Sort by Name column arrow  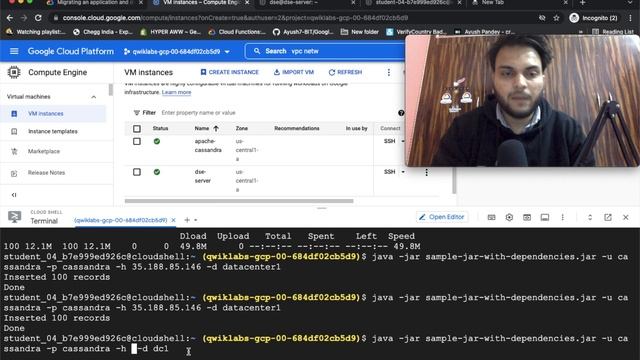click(216, 128)
